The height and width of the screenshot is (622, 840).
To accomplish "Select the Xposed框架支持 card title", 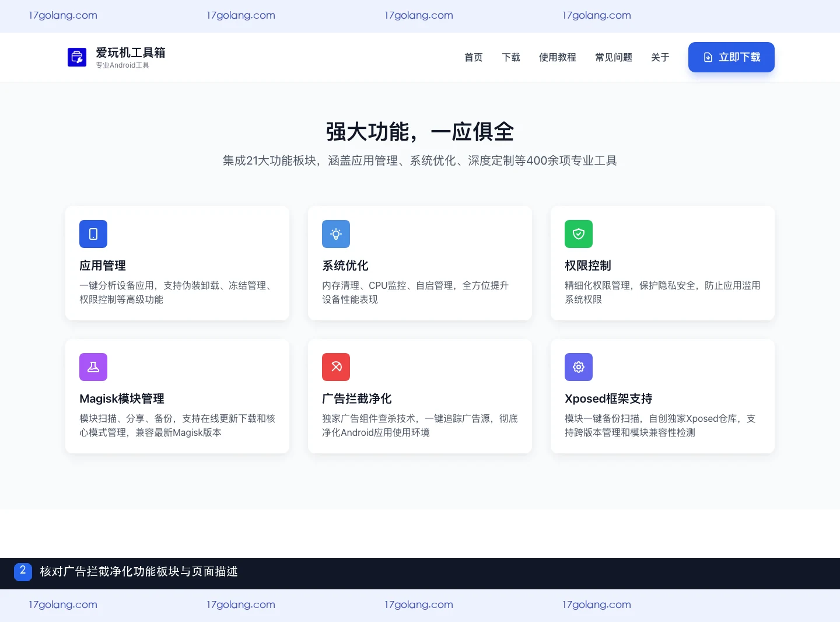I will (608, 399).
